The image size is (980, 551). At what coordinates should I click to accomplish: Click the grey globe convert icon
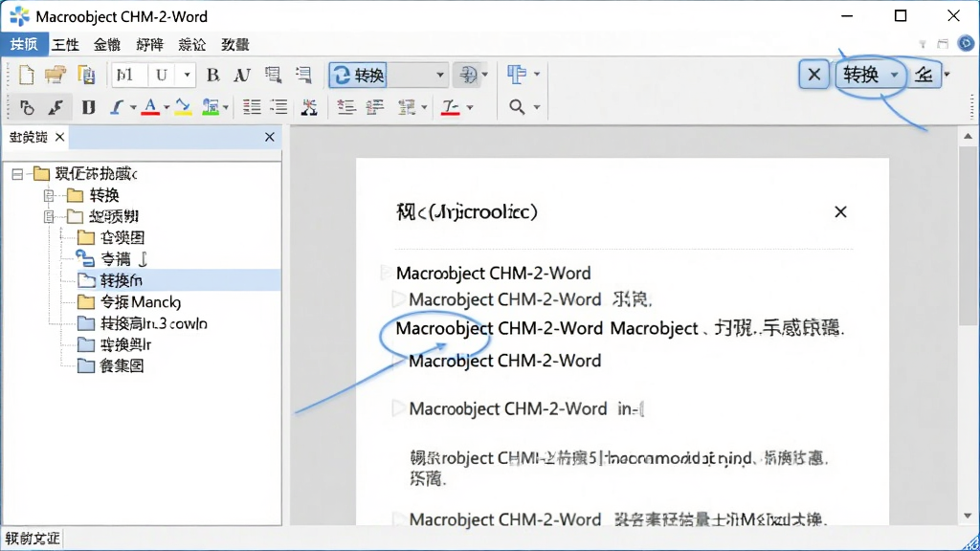467,75
